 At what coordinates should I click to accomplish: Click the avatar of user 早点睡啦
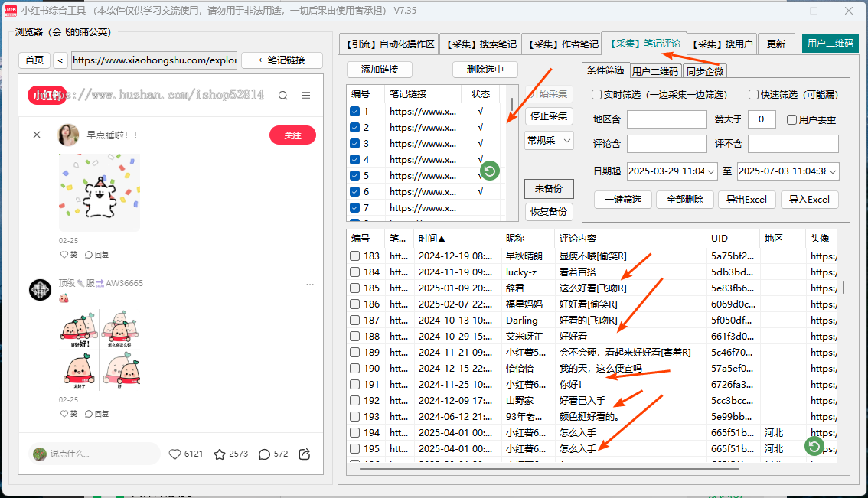(68, 135)
